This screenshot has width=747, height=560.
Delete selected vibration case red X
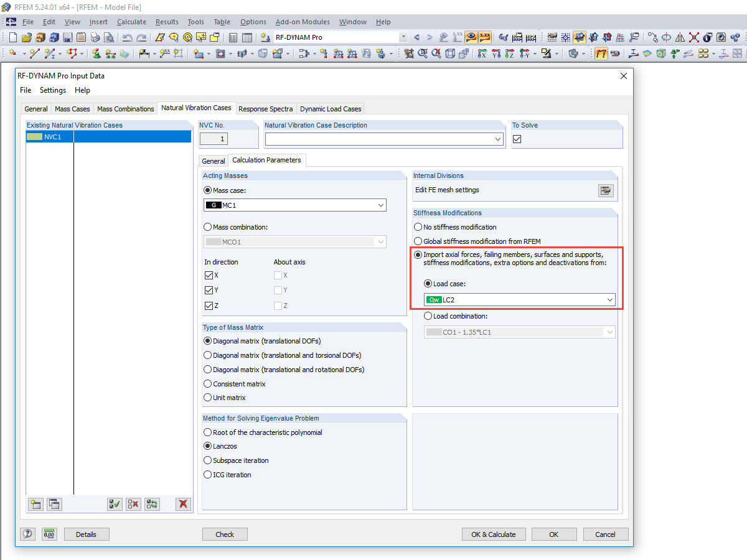(182, 504)
